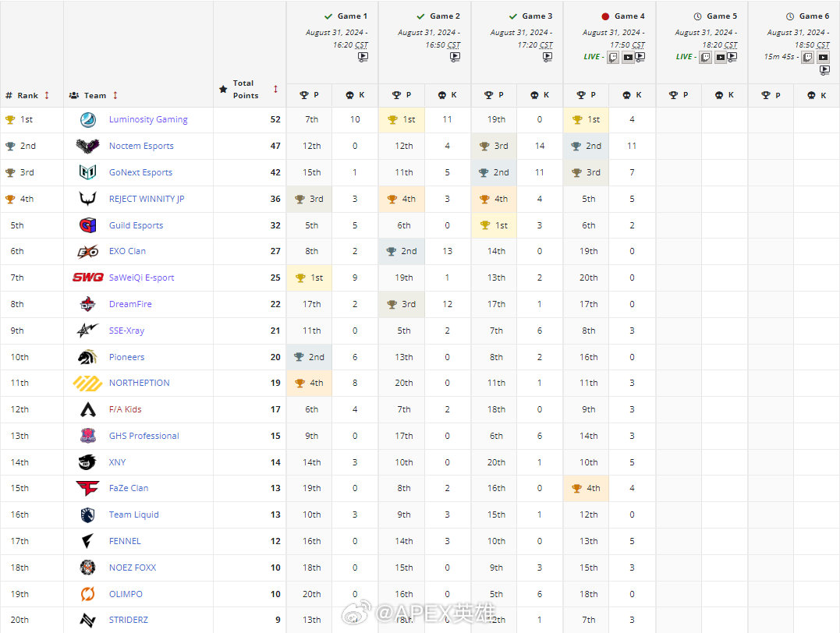Click the red SWG SaWeiQi logo
840x633 pixels.
click(x=88, y=278)
